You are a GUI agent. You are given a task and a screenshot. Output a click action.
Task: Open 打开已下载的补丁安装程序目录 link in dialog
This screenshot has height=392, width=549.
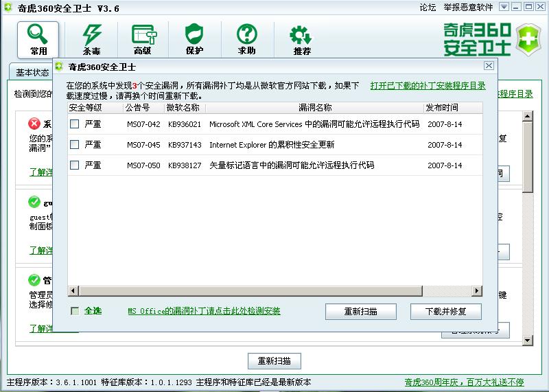coord(428,86)
